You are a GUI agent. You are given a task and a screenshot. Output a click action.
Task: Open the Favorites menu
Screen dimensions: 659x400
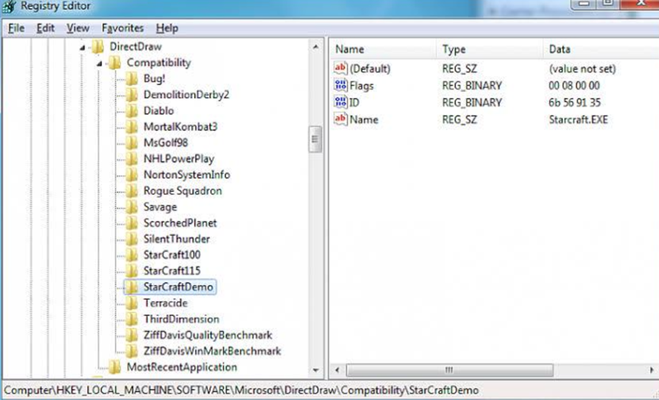coord(122,28)
